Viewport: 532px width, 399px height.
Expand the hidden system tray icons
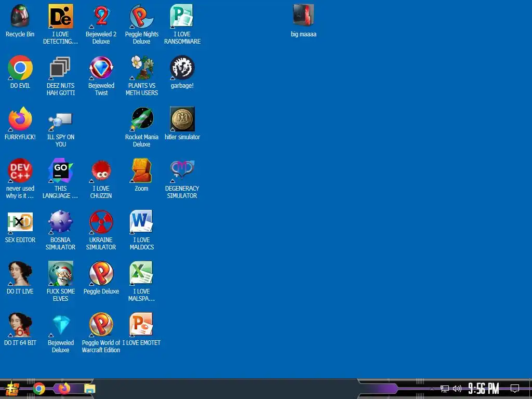(x=432, y=389)
